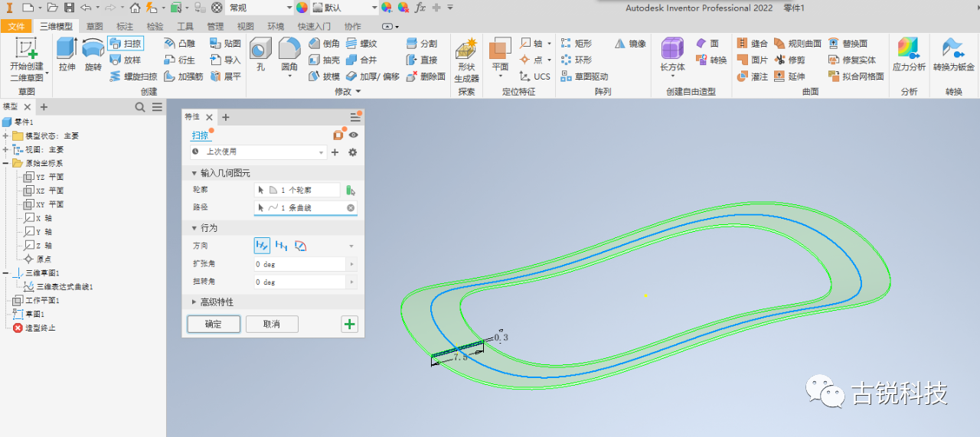Add a new preset with plus icon
This screenshot has height=437, width=980.
[335, 152]
